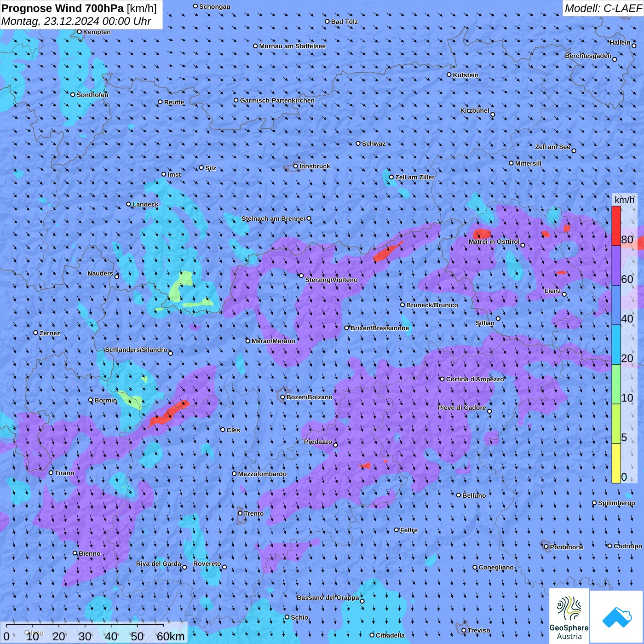
Task: Click the Sterzing/Vipiteno label
Action: coord(331,280)
